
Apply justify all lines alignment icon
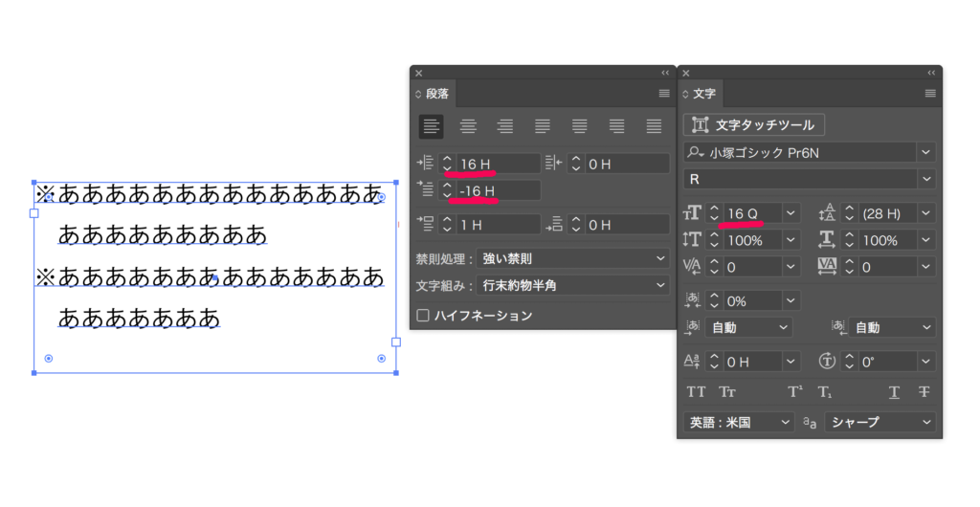coord(654,126)
